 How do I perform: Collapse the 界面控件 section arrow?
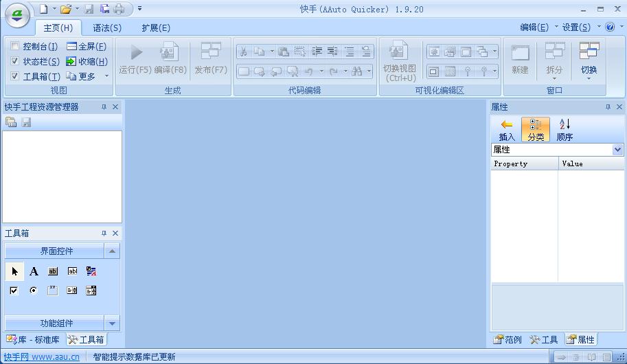[112, 251]
